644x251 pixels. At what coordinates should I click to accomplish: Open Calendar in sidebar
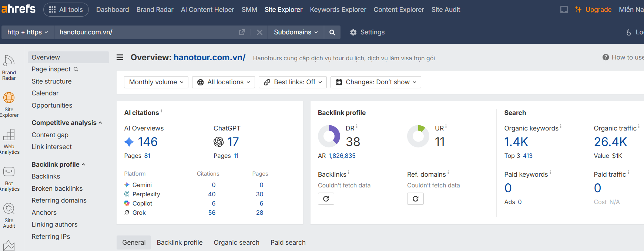click(x=45, y=93)
